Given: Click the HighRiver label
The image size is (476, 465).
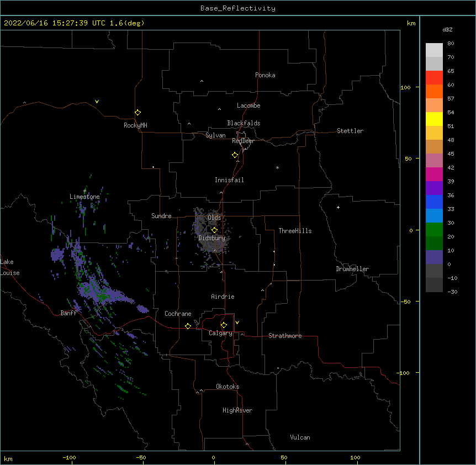Looking at the screenshot, I should 237,410.
